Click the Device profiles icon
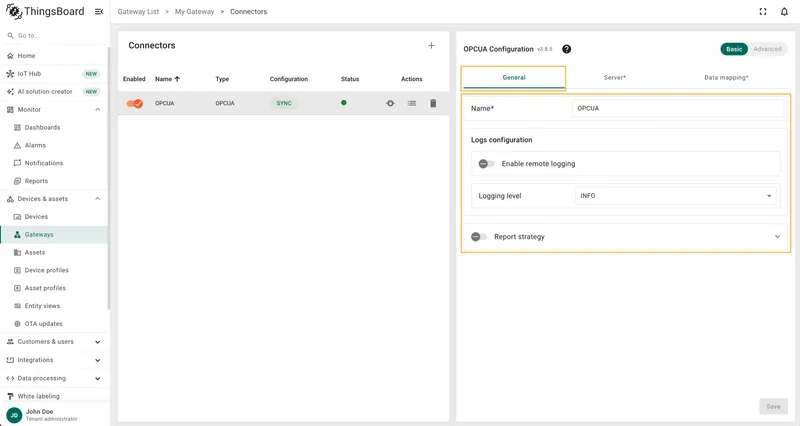Viewport: 800px width, 426px height. (x=17, y=270)
